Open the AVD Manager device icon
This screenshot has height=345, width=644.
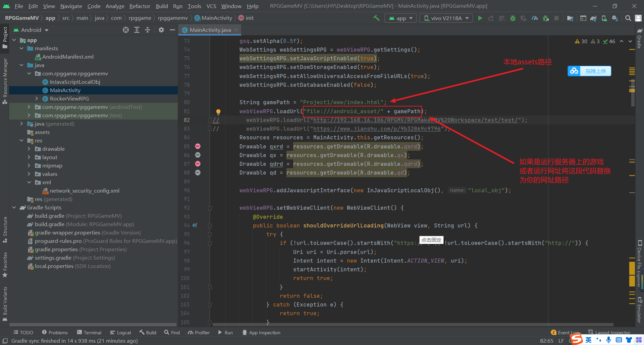(x=604, y=18)
